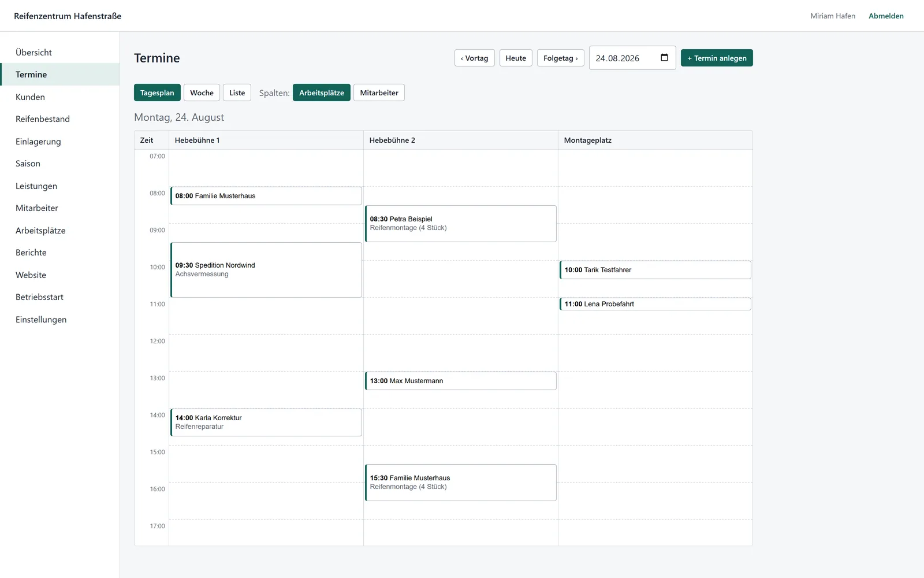Open Übersicht in the sidebar

coord(60,52)
